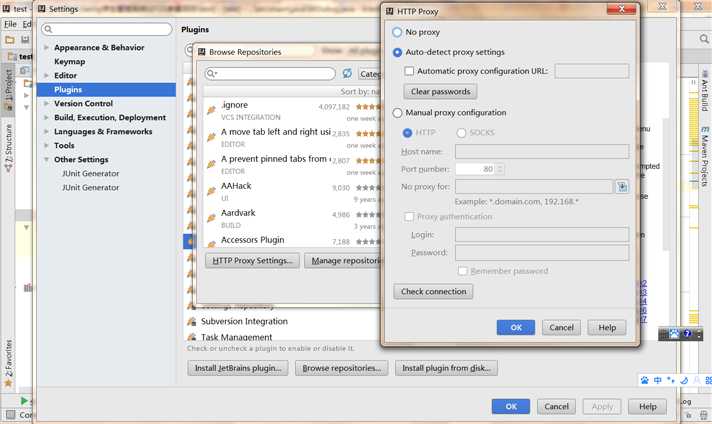
Task: Click the Subversion Integration plugin icon
Action: pos(192,321)
